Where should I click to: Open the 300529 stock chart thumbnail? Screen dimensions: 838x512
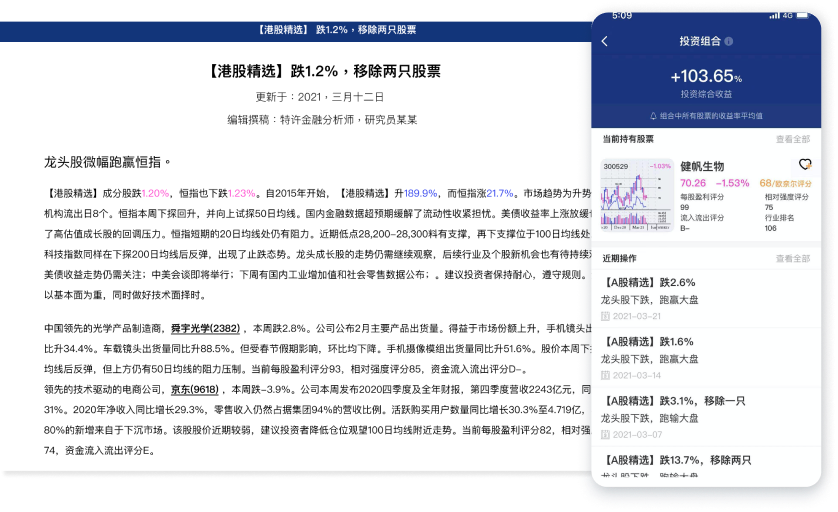tap(636, 195)
